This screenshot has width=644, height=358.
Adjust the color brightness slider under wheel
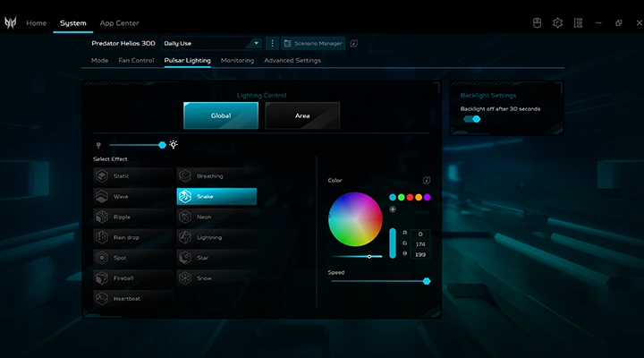(x=357, y=257)
